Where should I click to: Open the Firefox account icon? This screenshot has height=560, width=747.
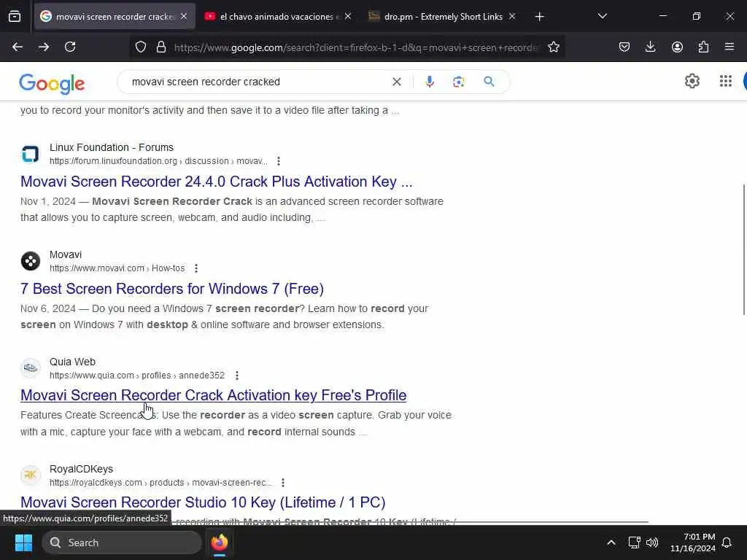pyautogui.click(x=677, y=47)
